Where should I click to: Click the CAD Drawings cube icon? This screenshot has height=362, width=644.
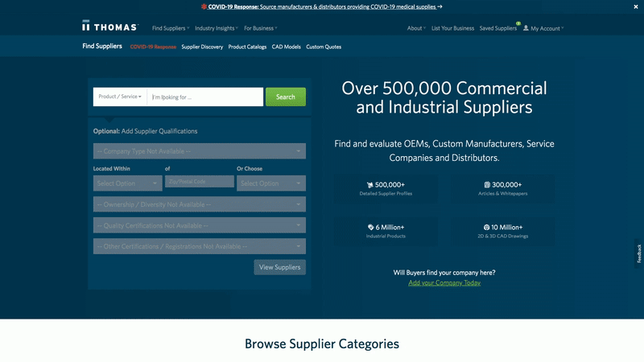[486, 227]
